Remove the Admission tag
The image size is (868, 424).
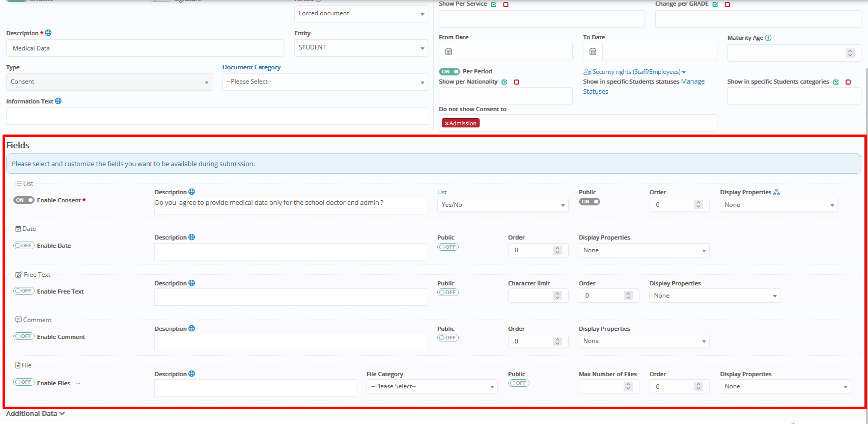[x=446, y=123]
